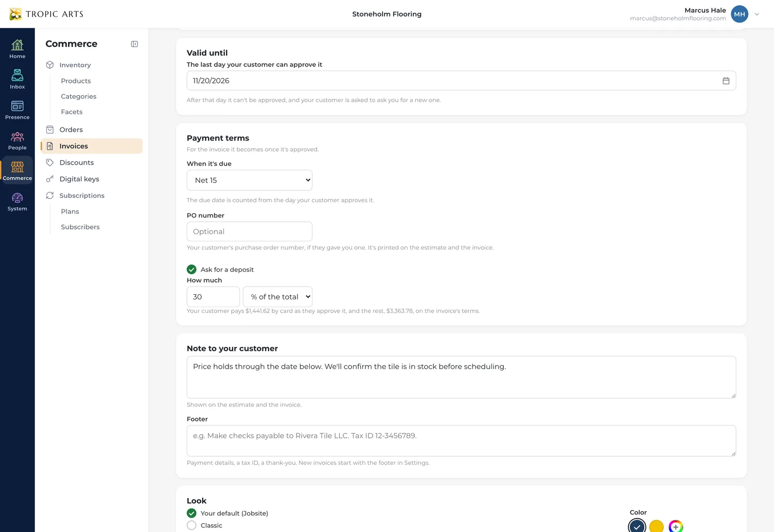Image resolution: width=774 pixels, height=532 pixels.
Task: Open Subscribers in the sidebar
Action: click(80, 227)
